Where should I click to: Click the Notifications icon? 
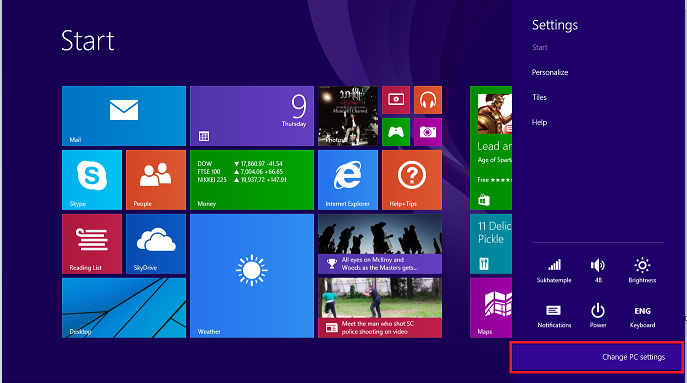click(554, 316)
